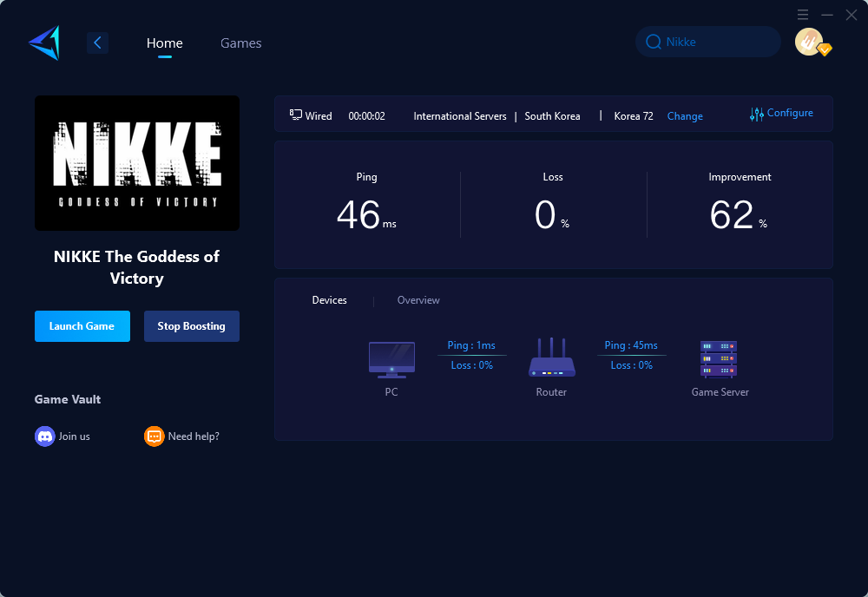The height and width of the screenshot is (597, 868).
Task: Click the NIKKE The Goddess of Victory title
Action: click(137, 267)
